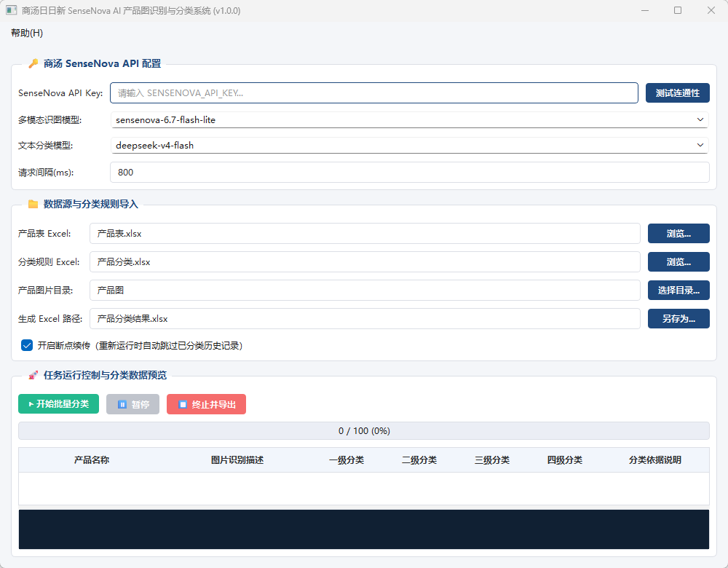
Task: Open the 文本分类模型 dropdown showing deepseek-v4-flash
Action: coord(409,146)
